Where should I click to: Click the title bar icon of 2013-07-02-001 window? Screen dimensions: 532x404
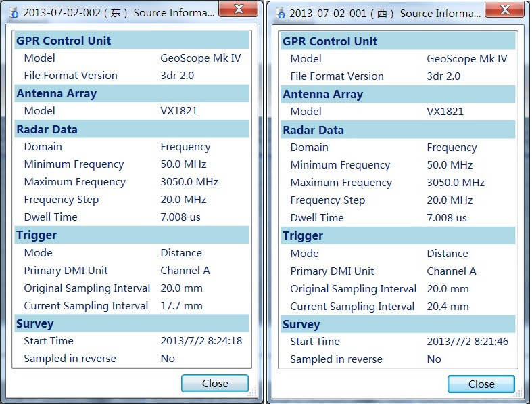[279, 14]
